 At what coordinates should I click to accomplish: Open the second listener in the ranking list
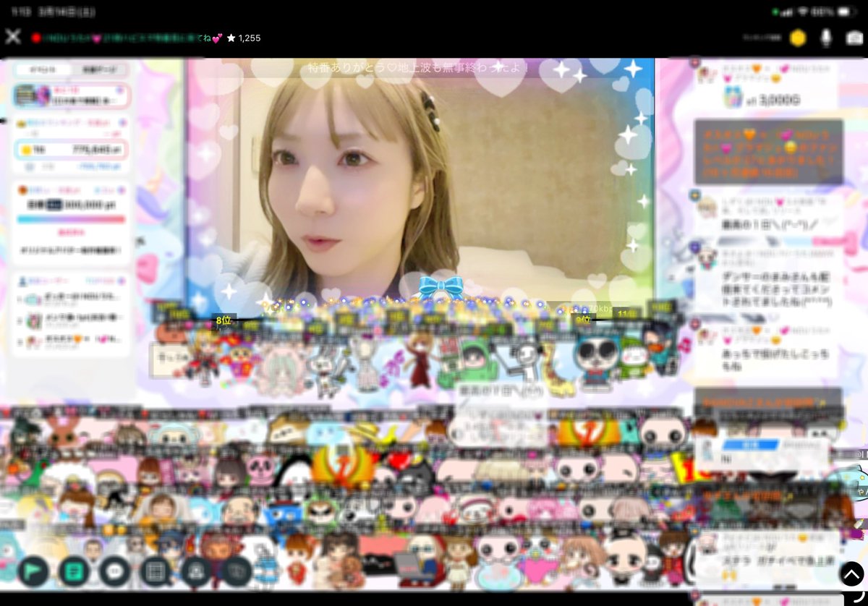click(71, 320)
